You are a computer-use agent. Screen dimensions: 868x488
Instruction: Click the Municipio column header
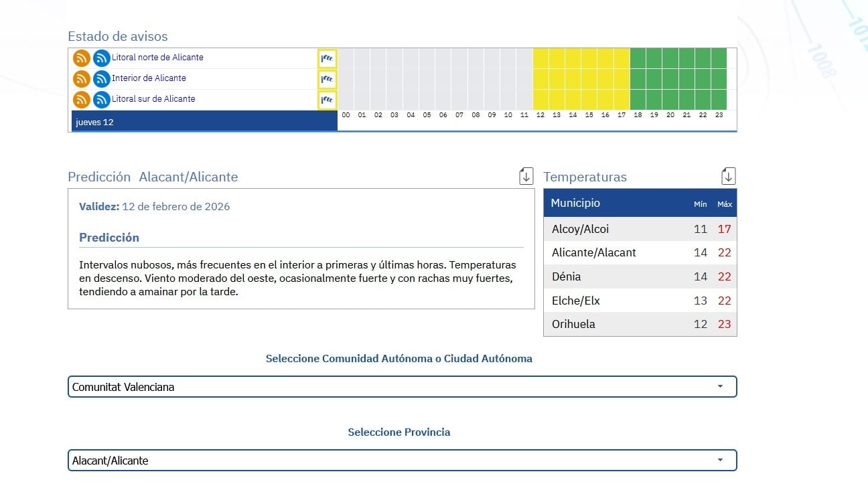575,203
